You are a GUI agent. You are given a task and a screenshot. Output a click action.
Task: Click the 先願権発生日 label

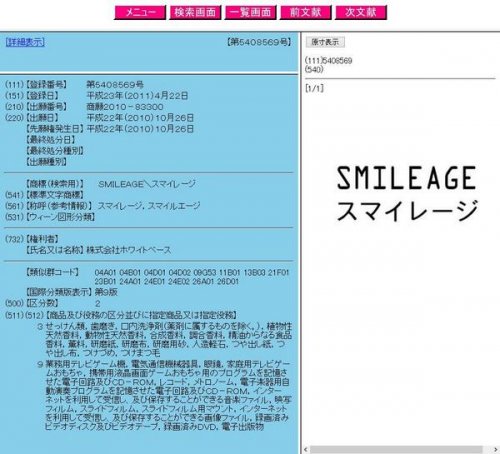(x=54, y=129)
